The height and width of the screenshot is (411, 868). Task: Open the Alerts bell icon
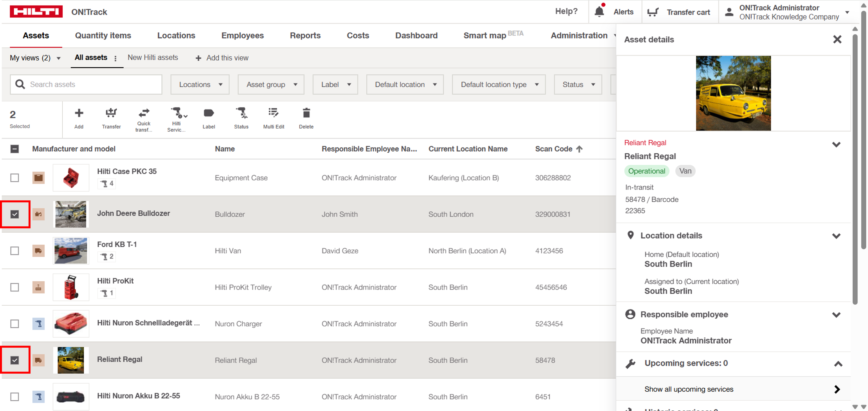[x=599, y=12]
